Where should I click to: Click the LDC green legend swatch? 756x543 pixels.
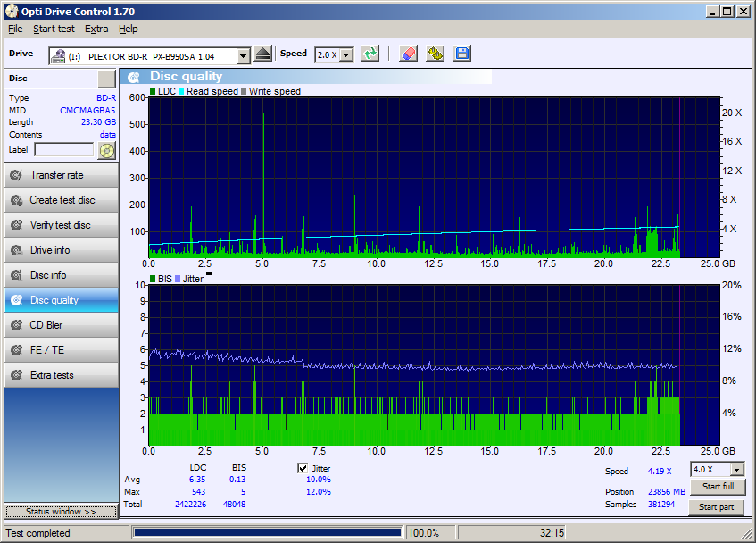click(153, 91)
